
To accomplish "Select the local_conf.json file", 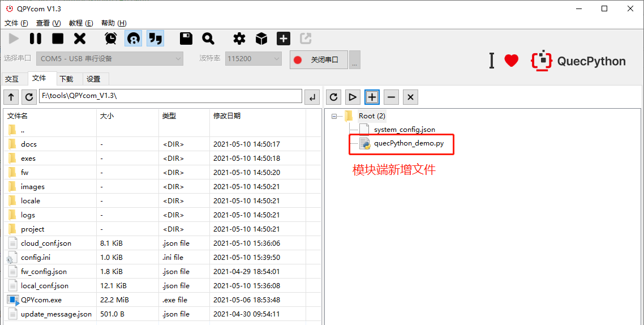I will tap(162, 286).
